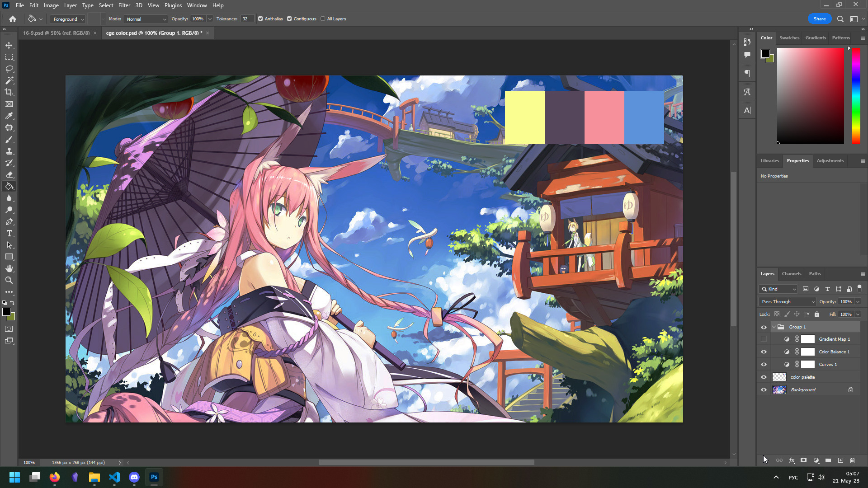Add layer style with fx icon

click(x=792, y=460)
